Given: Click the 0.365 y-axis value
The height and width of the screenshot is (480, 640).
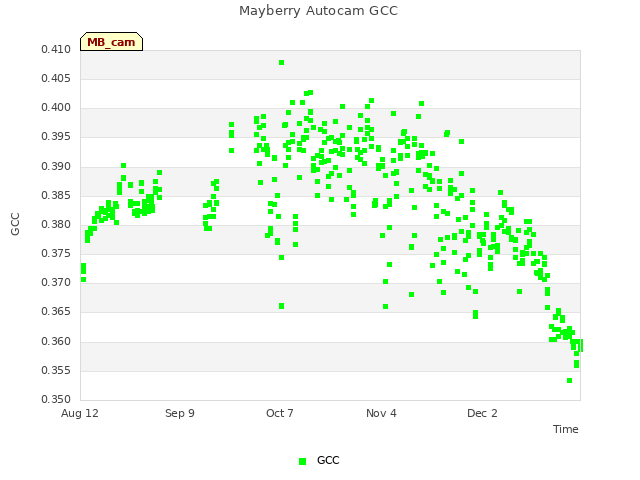Looking at the screenshot, I should coord(56,312).
